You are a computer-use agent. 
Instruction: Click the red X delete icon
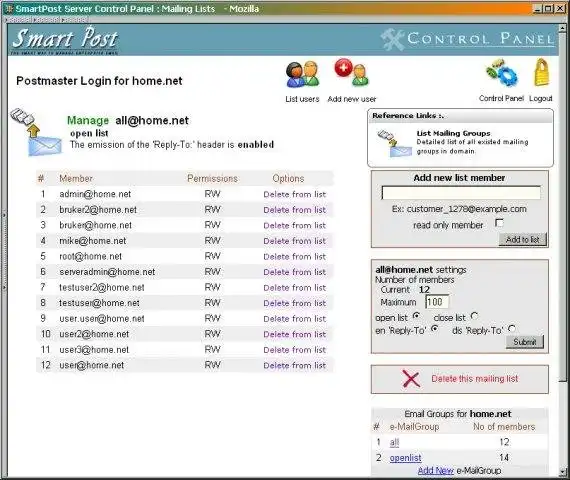(x=411, y=379)
